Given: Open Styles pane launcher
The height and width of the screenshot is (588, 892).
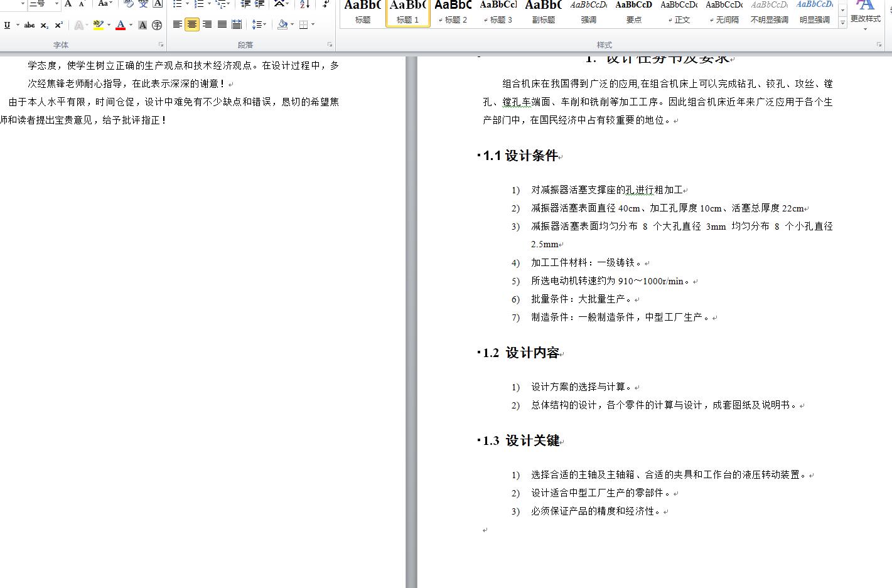Looking at the screenshot, I should (x=879, y=45).
